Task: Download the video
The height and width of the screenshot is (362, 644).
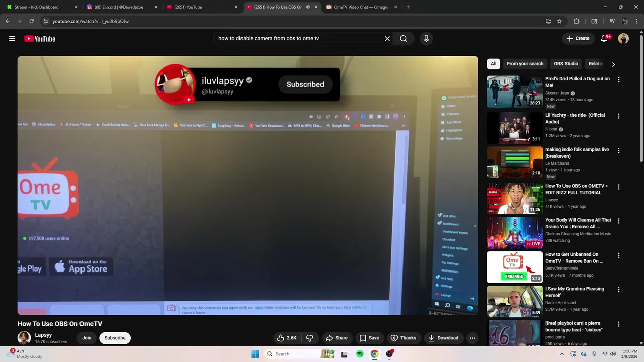Action: click(443, 338)
